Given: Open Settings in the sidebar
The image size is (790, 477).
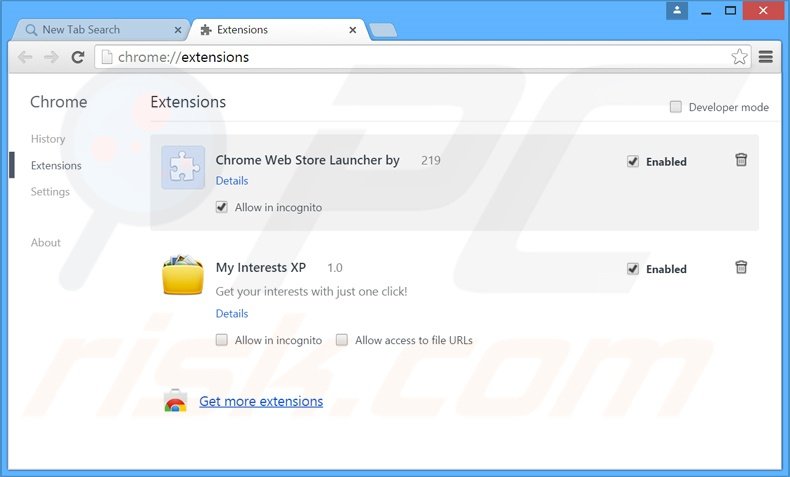Looking at the screenshot, I should [50, 191].
